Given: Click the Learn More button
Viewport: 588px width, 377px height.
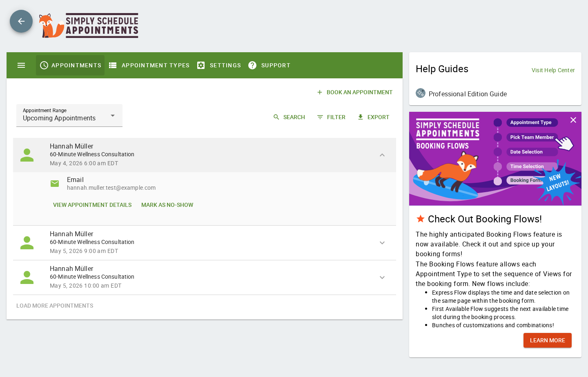Looking at the screenshot, I should (x=548, y=340).
